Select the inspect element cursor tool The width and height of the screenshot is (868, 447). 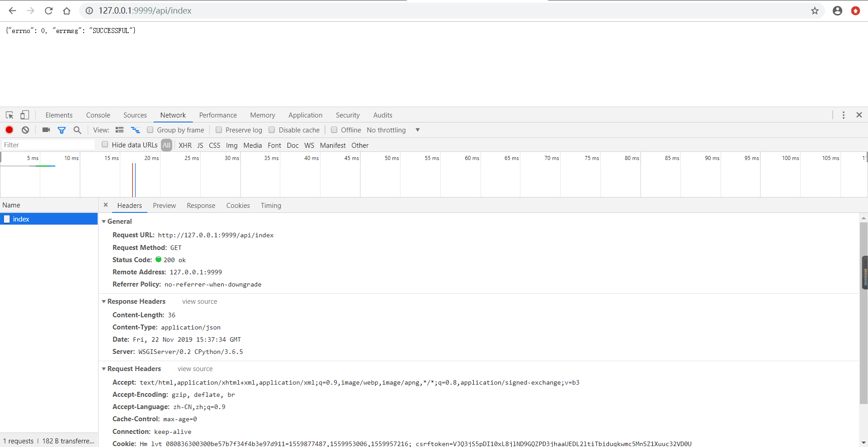tap(9, 115)
